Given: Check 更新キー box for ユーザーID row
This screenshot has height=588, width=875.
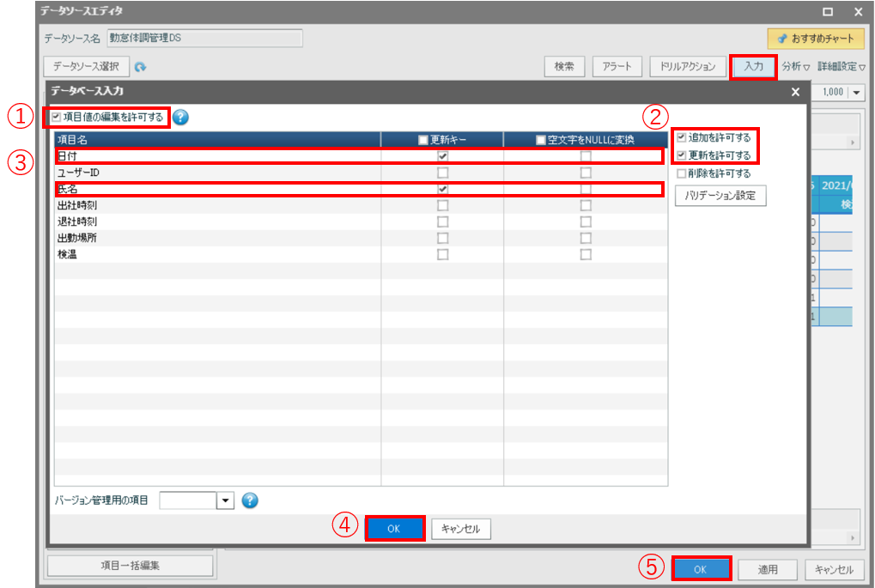Looking at the screenshot, I should tap(442, 173).
